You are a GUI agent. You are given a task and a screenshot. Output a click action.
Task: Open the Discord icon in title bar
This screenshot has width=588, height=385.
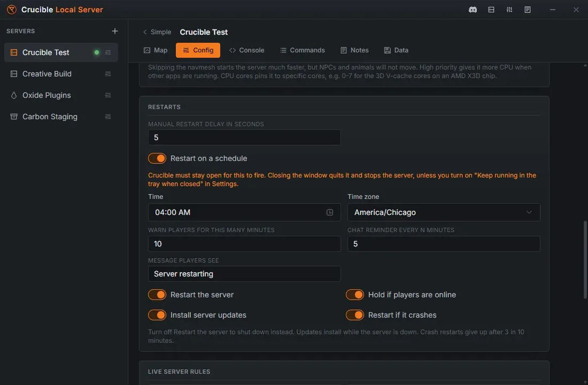tap(473, 10)
